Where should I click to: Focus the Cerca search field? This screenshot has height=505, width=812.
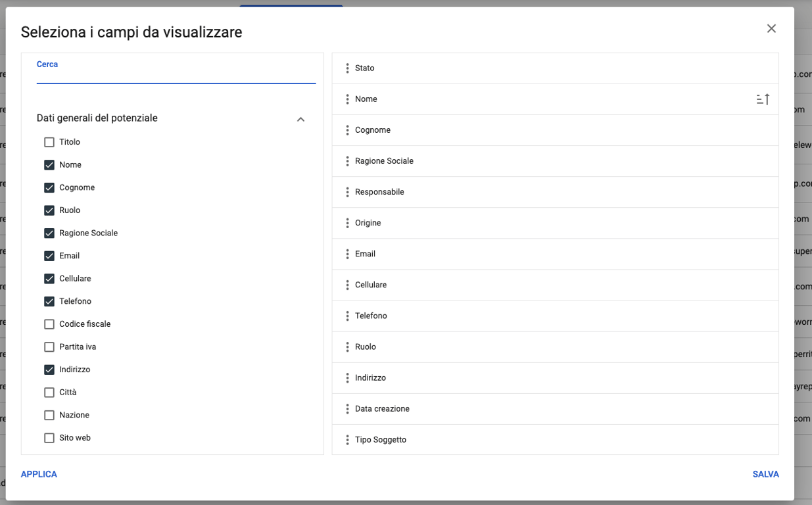[x=176, y=74]
